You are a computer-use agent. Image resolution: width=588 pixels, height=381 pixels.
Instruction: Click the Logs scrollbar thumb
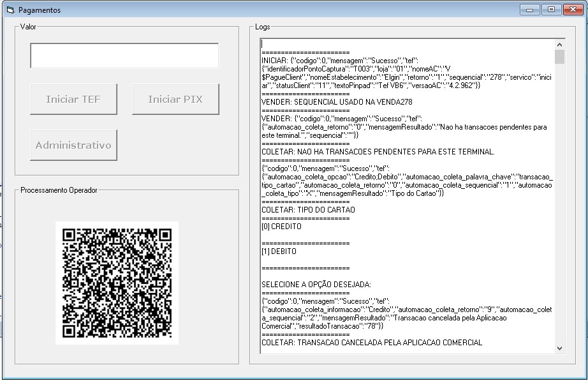tap(559, 57)
